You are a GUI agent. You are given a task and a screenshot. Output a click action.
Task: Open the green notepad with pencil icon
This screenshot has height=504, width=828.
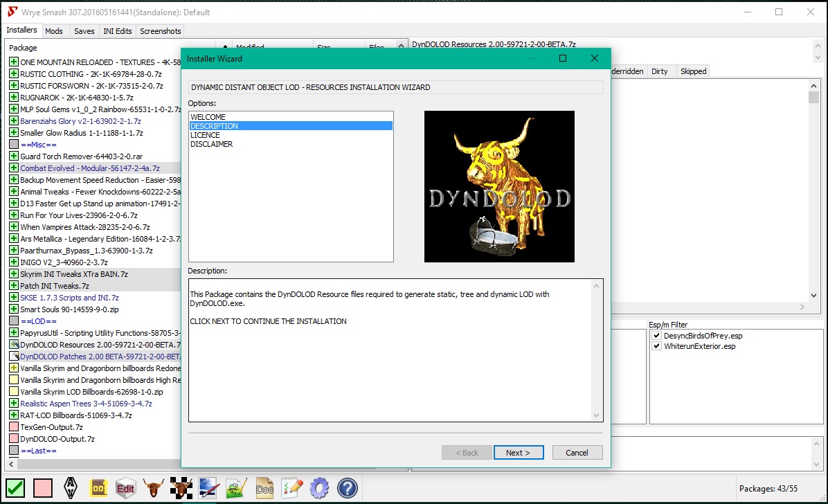(x=236, y=488)
